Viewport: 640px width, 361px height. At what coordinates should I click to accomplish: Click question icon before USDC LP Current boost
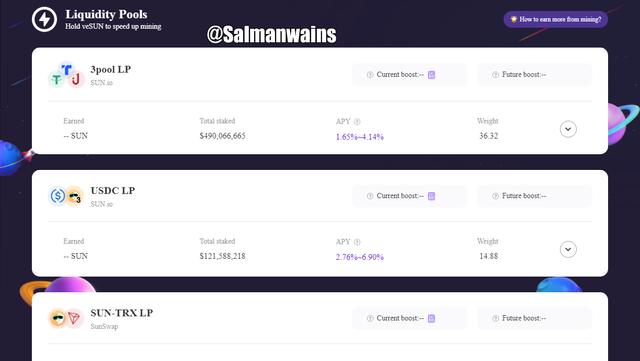tap(370, 196)
